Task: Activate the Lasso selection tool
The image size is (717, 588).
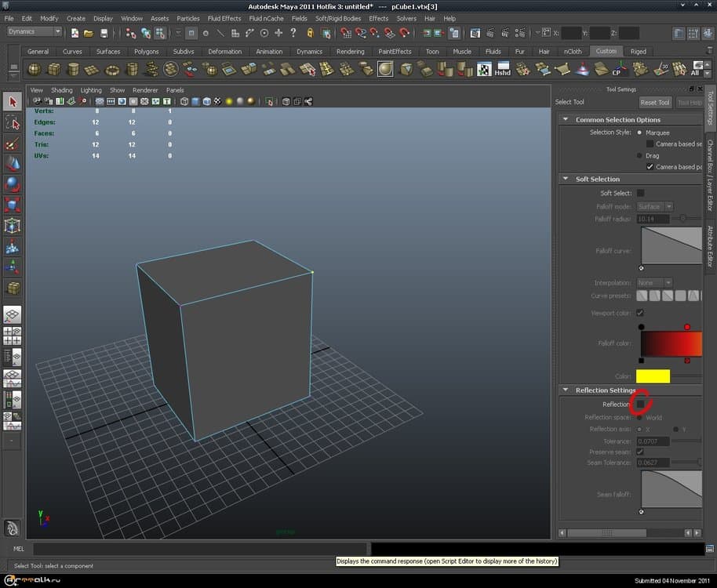Action: (13, 123)
